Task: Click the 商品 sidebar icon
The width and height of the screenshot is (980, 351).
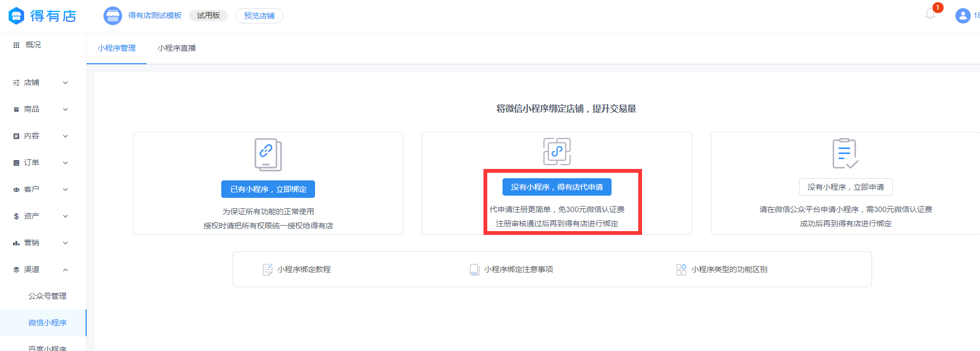Action: pyautogui.click(x=16, y=110)
